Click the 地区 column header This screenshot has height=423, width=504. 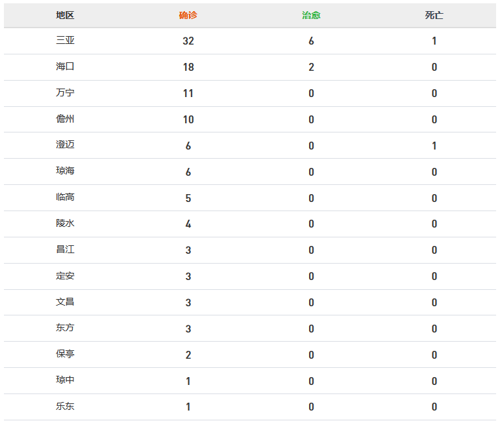(x=65, y=15)
